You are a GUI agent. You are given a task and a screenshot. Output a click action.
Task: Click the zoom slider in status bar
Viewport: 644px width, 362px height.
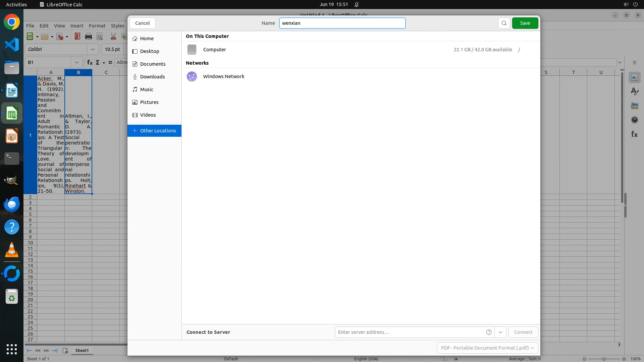(x=604, y=359)
